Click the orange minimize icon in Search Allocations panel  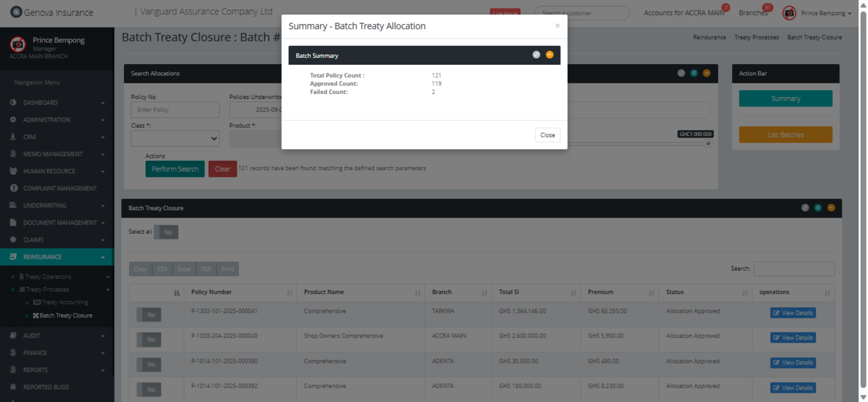[706, 73]
